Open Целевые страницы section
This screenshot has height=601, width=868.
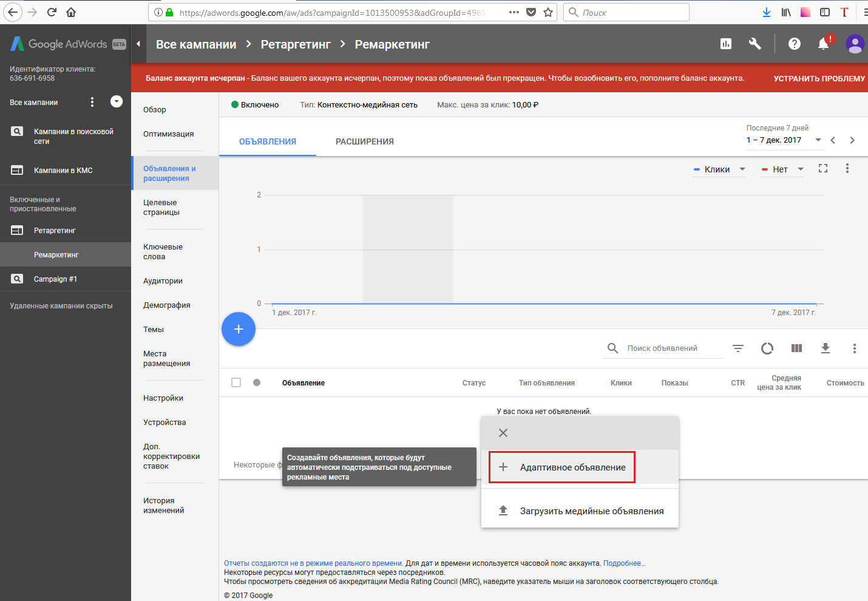click(161, 208)
